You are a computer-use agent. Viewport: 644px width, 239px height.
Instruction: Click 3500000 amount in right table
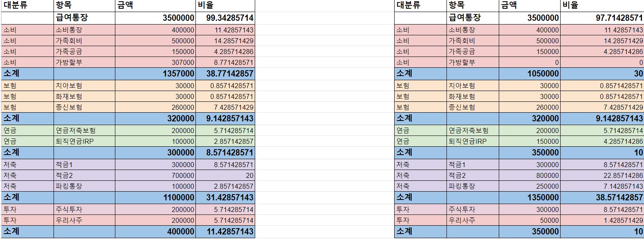coord(529,18)
